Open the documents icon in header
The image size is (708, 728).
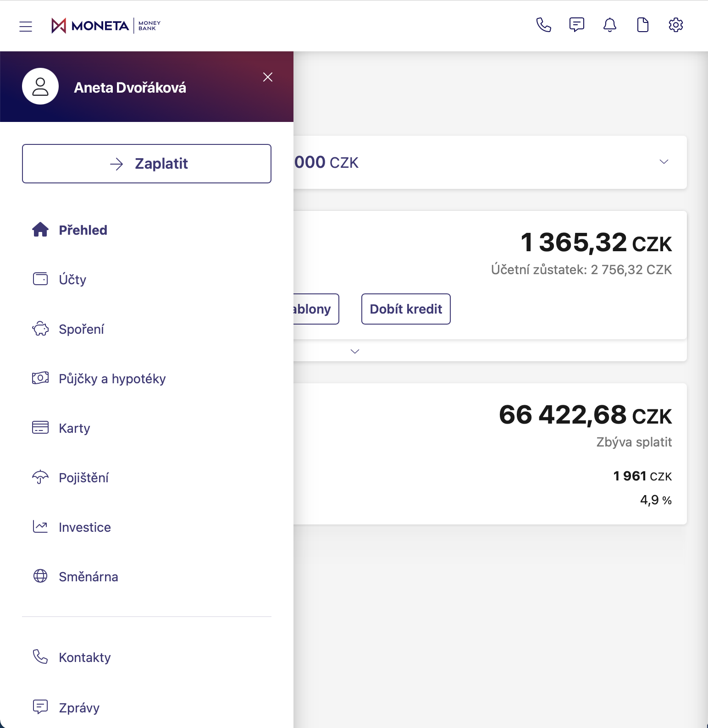click(x=642, y=25)
